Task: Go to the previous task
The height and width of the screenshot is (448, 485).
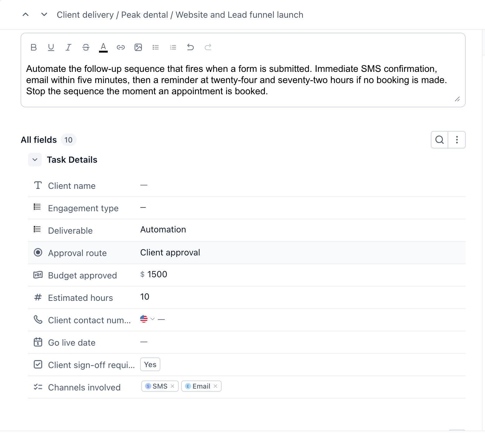Action: click(26, 15)
